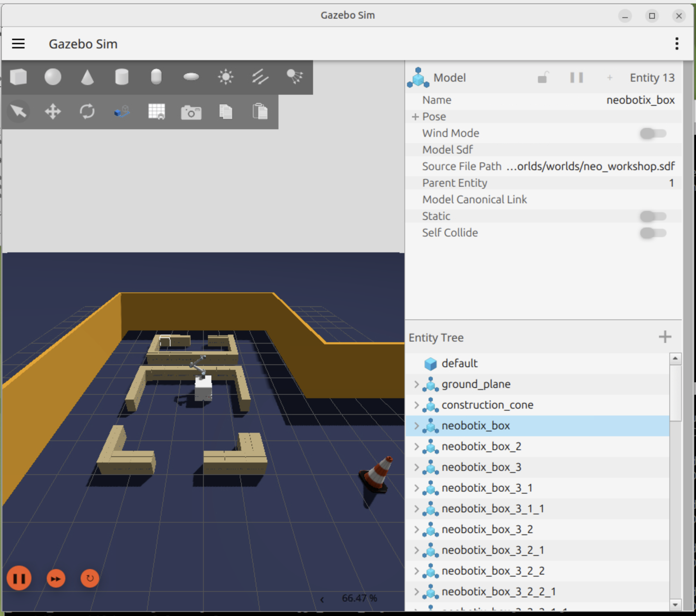This screenshot has width=696, height=616.
Task: Select the rotate mode tool
Action: [87, 112]
